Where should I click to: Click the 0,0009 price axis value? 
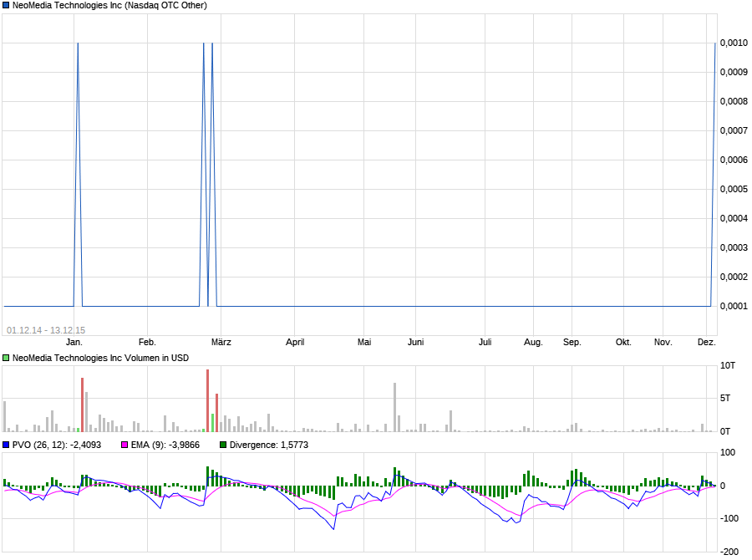pos(734,73)
